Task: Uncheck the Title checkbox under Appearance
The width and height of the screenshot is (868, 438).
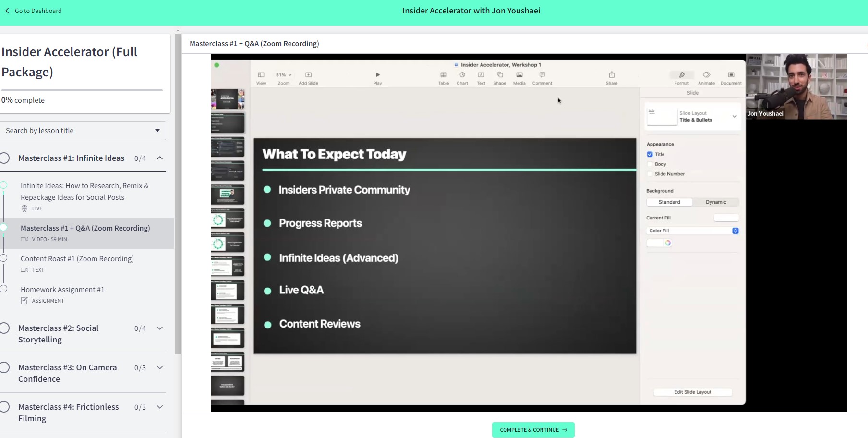Action: coord(650,154)
